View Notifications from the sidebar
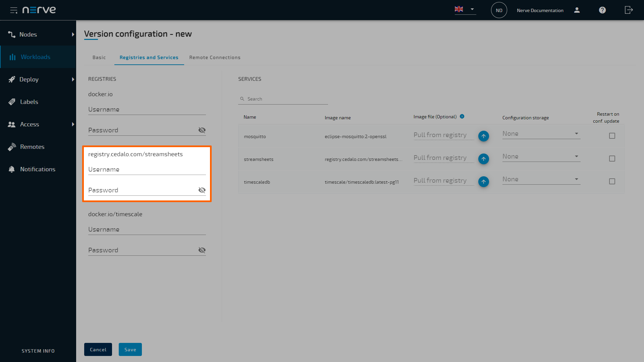The image size is (644, 362). pyautogui.click(x=38, y=169)
